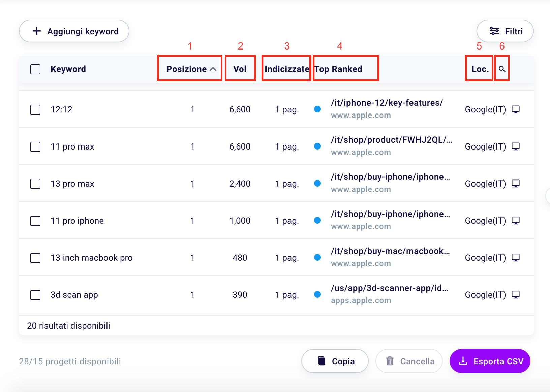
Task: Select the 11 pro iphone checkbox
Action: pyautogui.click(x=35, y=221)
